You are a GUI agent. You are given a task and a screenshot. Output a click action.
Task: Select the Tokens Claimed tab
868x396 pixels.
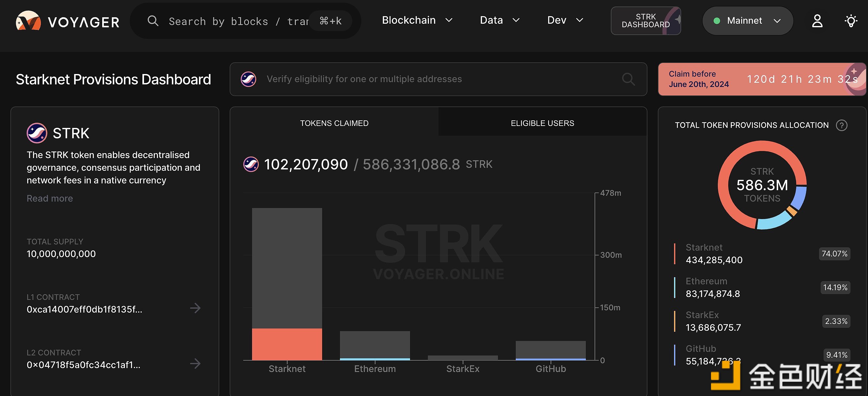click(x=334, y=123)
